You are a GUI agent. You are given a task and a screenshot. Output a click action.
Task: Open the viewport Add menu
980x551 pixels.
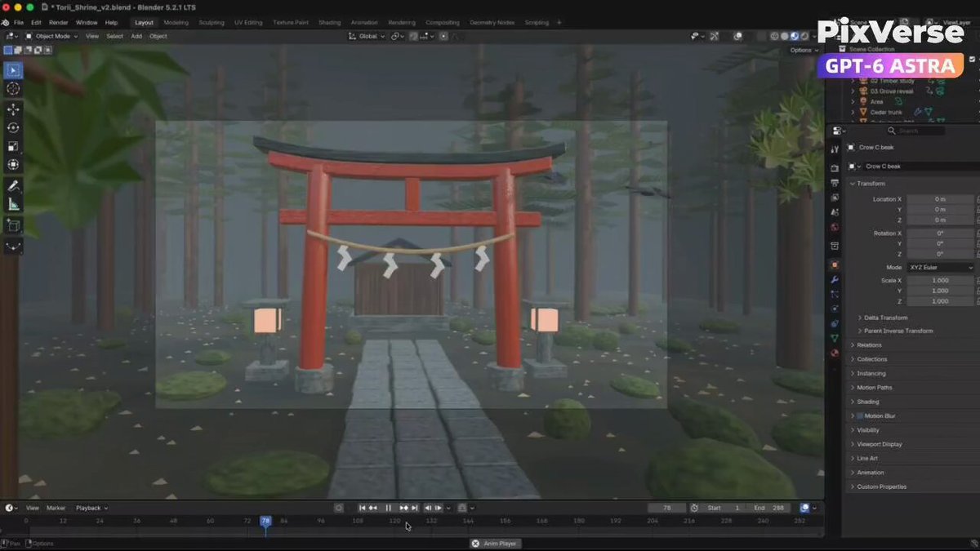point(136,36)
